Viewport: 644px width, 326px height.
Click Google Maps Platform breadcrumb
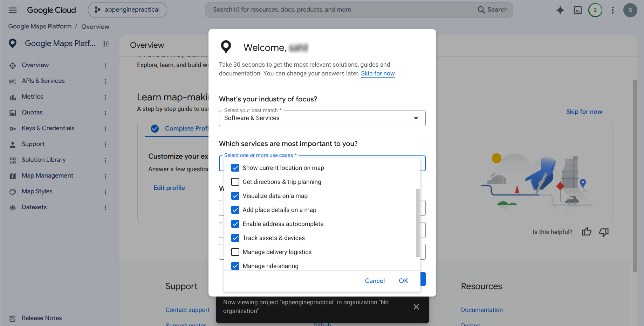coord(40,26)
